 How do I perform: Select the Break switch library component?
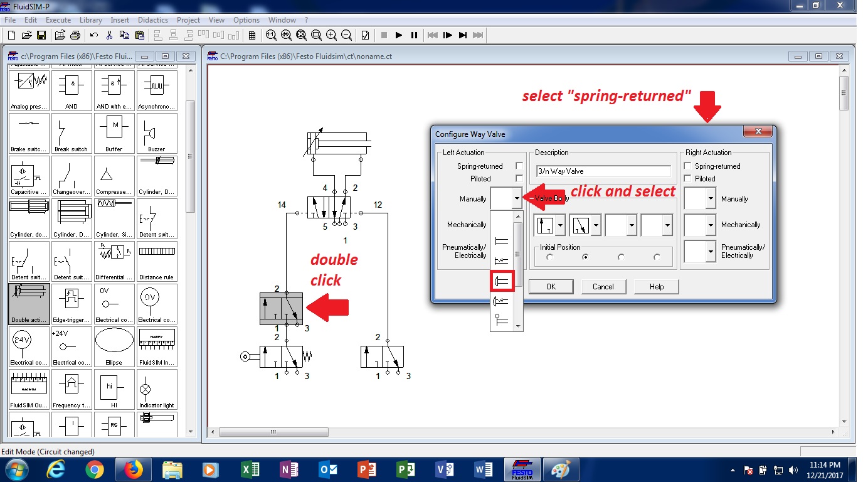coord(71,133)
